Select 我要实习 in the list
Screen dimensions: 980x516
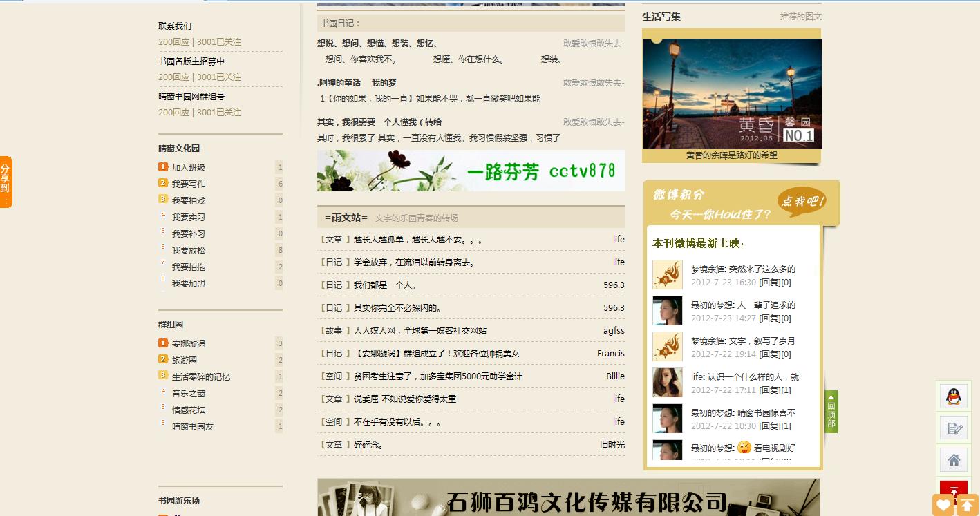point(189,218)
